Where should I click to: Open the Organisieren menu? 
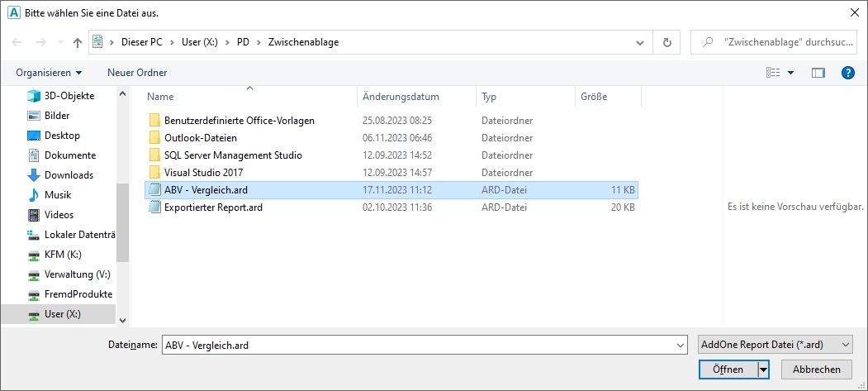[x=49, y=73]
